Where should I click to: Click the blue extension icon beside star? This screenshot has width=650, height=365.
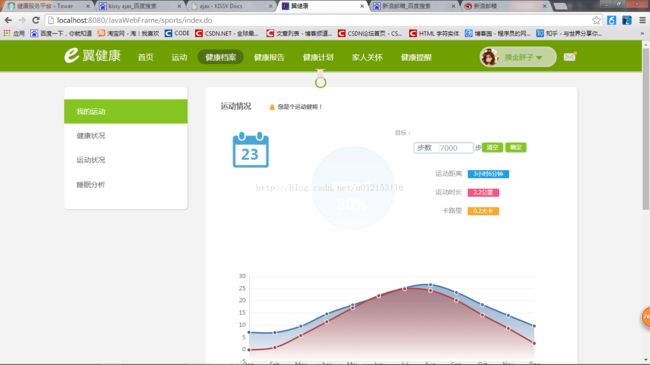(611, 20)
